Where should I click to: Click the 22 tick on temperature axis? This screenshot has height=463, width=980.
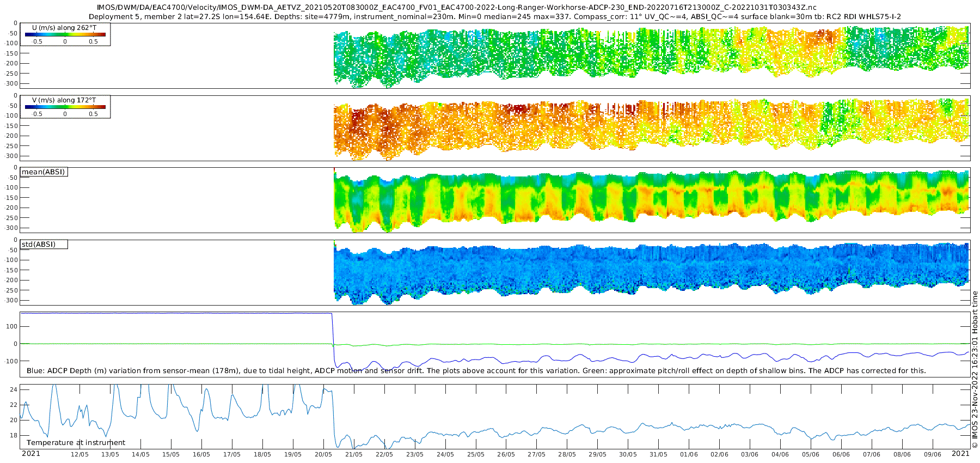coord(14,405)
